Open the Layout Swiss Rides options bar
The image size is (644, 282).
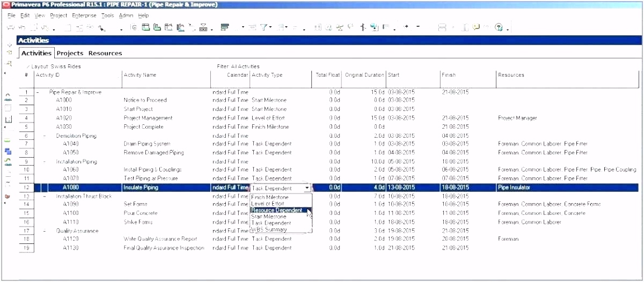point(54,66)
